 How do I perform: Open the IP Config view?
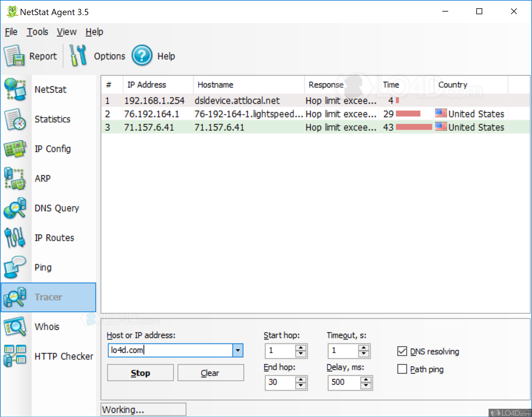click(x=52, y=149)
